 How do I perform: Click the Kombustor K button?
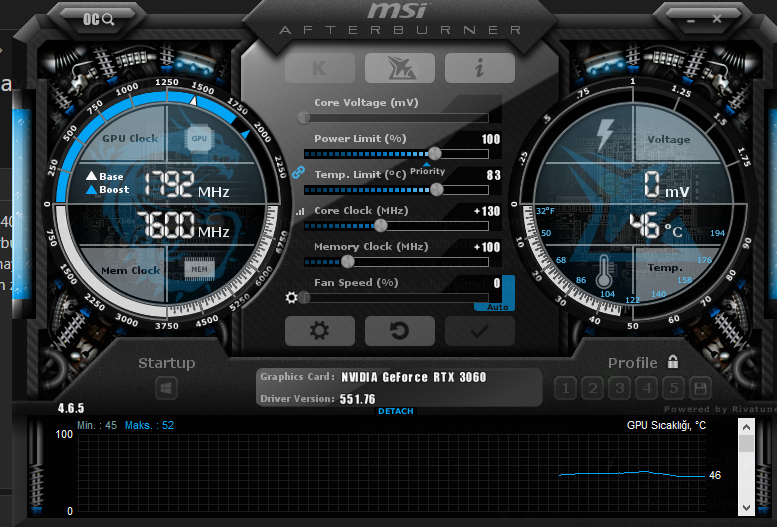320,68
